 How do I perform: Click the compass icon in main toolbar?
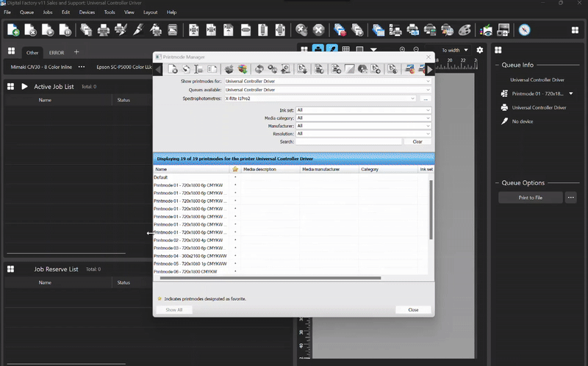tap(524, 30)
